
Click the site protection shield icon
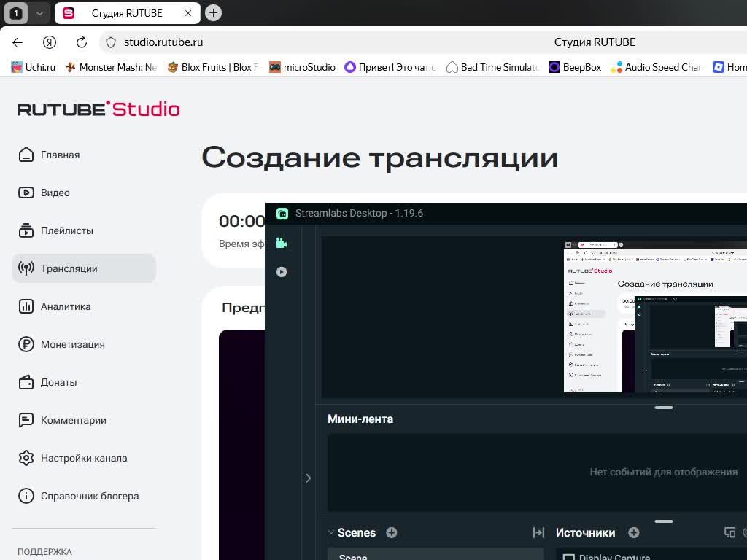coord(111,42)
